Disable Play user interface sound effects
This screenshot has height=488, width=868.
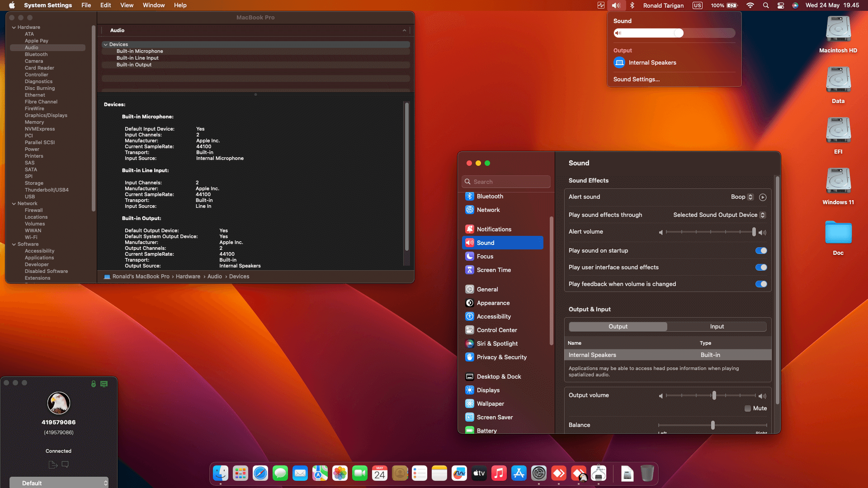click(761, 267)
